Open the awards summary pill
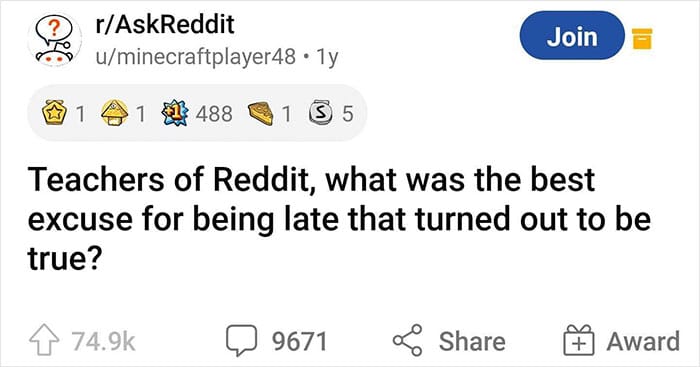This screenshot has width=700, height=367. (197, 113)
